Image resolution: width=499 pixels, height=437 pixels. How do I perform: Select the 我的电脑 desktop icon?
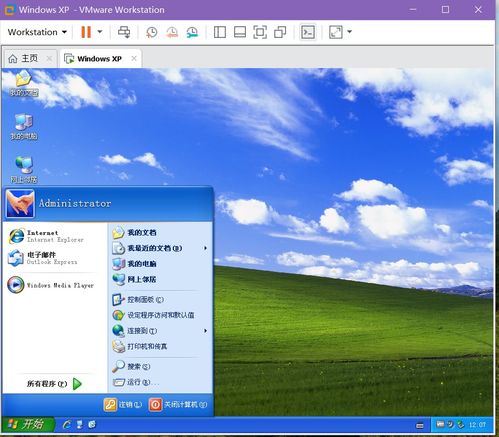click(x=23, y=127)
